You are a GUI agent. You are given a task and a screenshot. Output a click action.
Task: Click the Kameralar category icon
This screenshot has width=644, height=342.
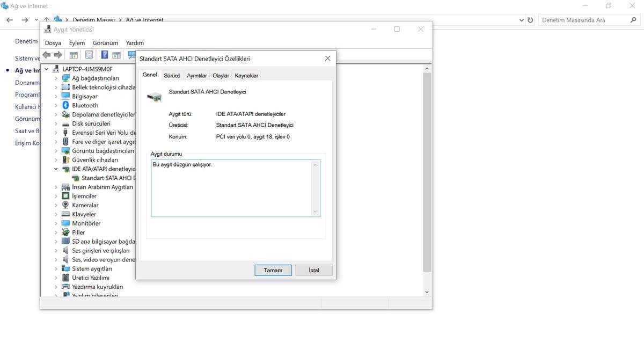66,205
